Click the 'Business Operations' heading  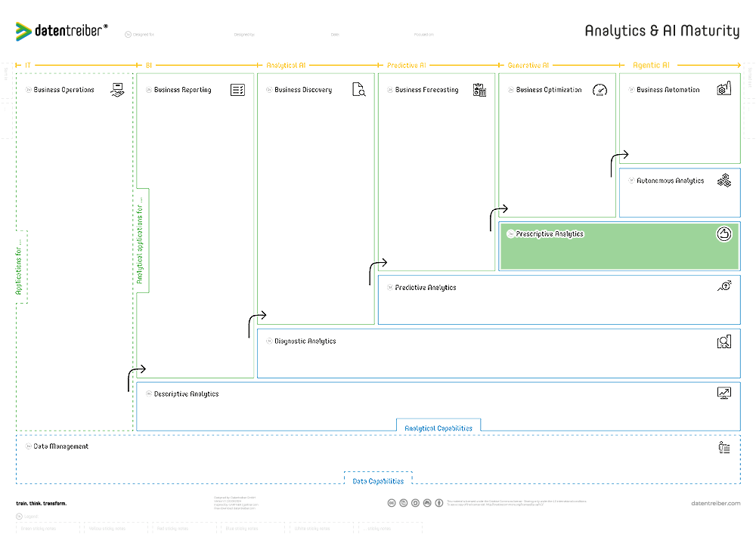tap(64, 90)
